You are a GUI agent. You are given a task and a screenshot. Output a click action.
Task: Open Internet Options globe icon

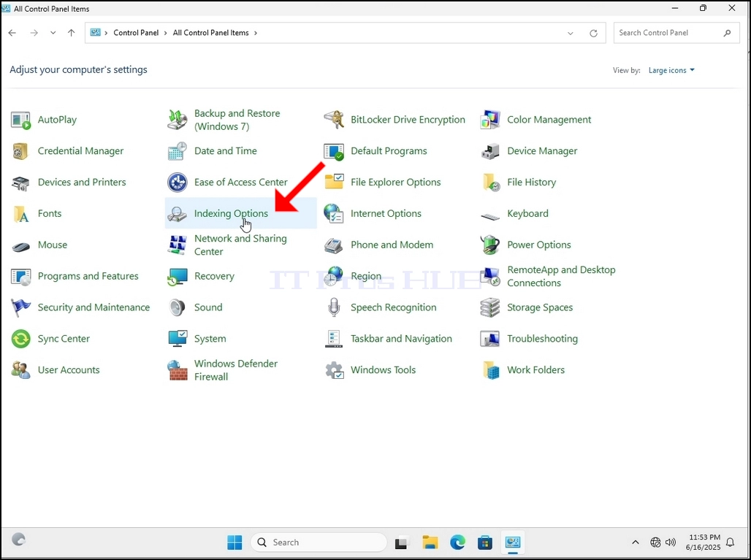334,214
